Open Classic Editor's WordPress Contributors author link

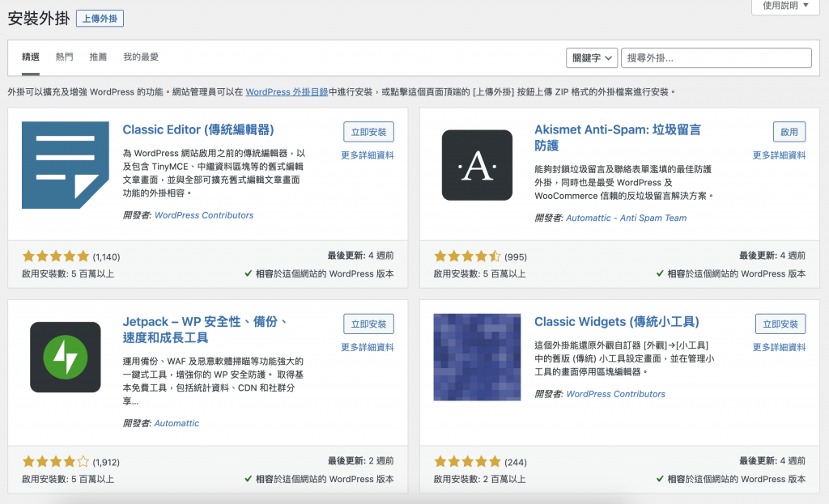204,215
